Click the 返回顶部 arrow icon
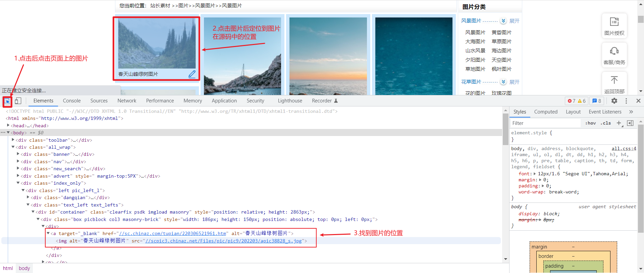 click(x=614, y=80)
